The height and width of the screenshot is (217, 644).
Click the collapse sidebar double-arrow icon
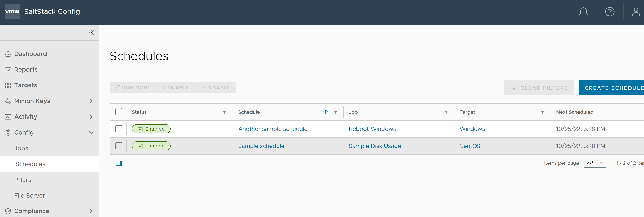[91, 32]
